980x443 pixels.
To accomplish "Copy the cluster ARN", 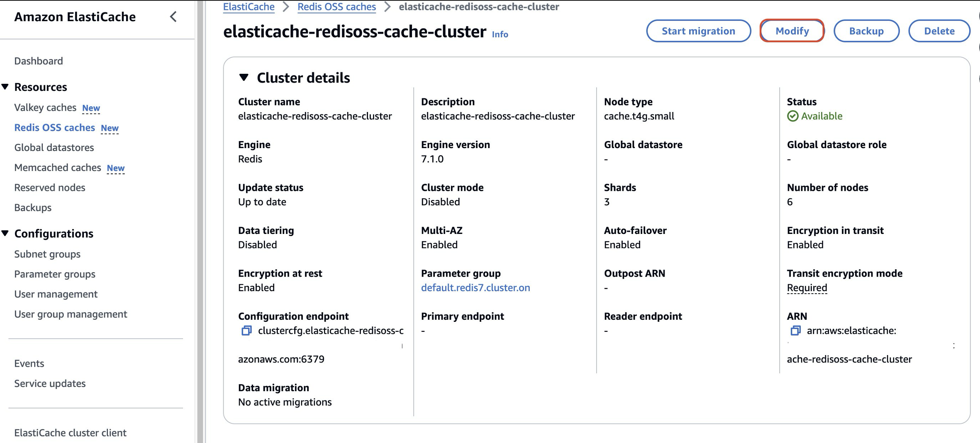I will tap(795, 331).
